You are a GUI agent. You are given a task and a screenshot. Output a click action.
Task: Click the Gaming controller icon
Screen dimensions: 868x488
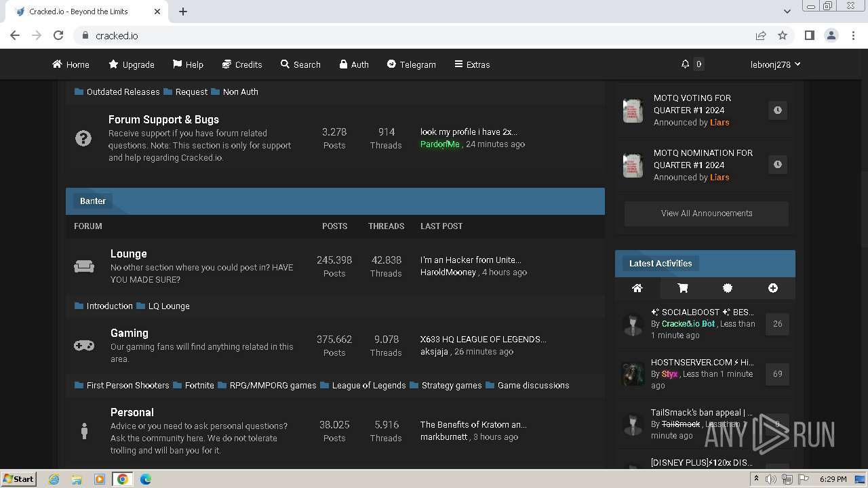(84, 346)
